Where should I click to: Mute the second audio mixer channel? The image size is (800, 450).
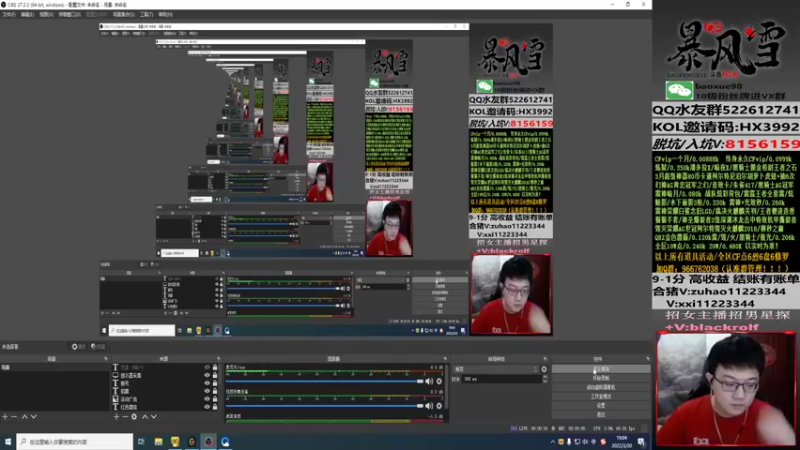point(430,406)
